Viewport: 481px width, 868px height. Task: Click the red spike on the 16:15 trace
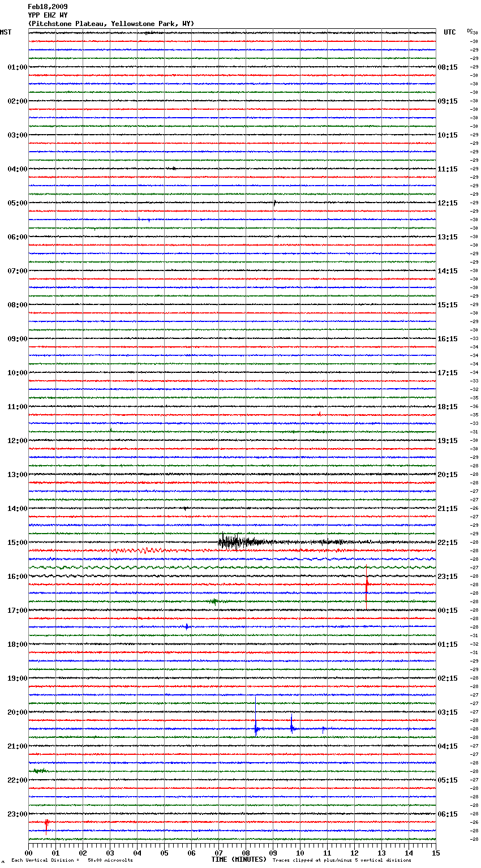click(367, 586)
